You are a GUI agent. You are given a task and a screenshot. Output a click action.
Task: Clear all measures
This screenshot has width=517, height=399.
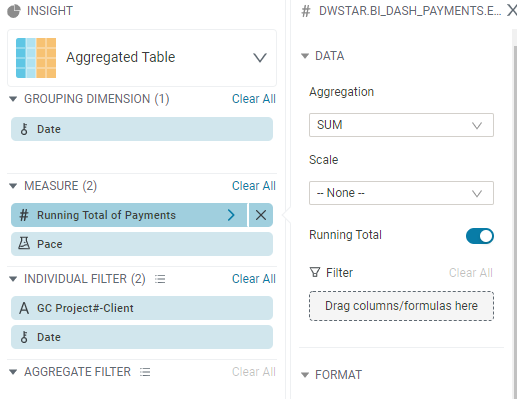pyautogui.click(x=254, y=186)
